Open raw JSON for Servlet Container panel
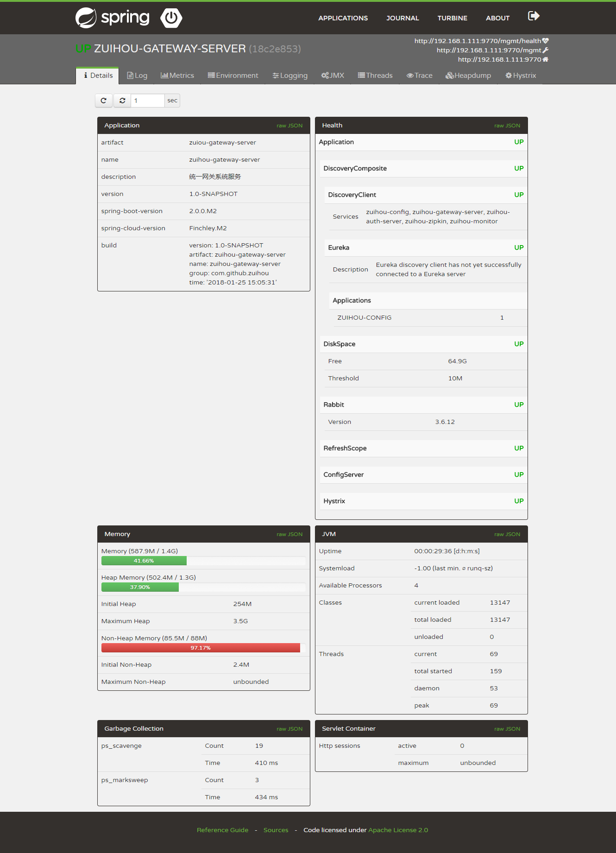The width and height of the screenshot is (616, 853). pyautogui.click(x=507, y=729)
